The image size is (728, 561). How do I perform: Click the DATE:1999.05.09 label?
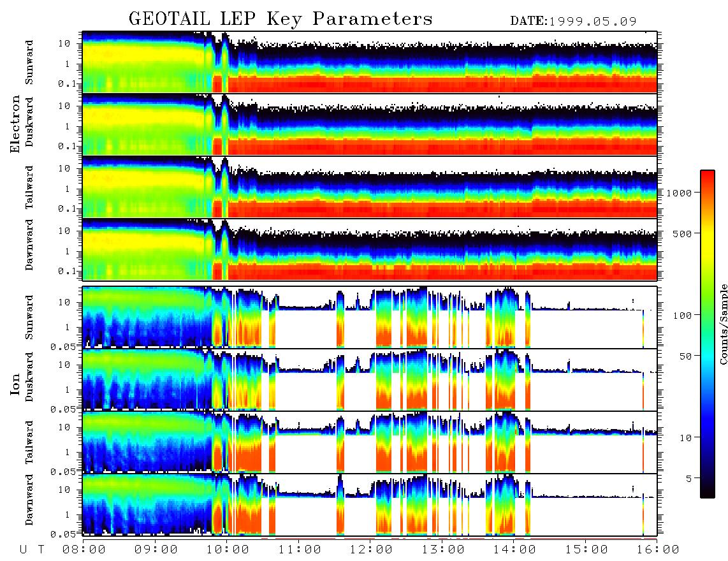tap(573, 22)
